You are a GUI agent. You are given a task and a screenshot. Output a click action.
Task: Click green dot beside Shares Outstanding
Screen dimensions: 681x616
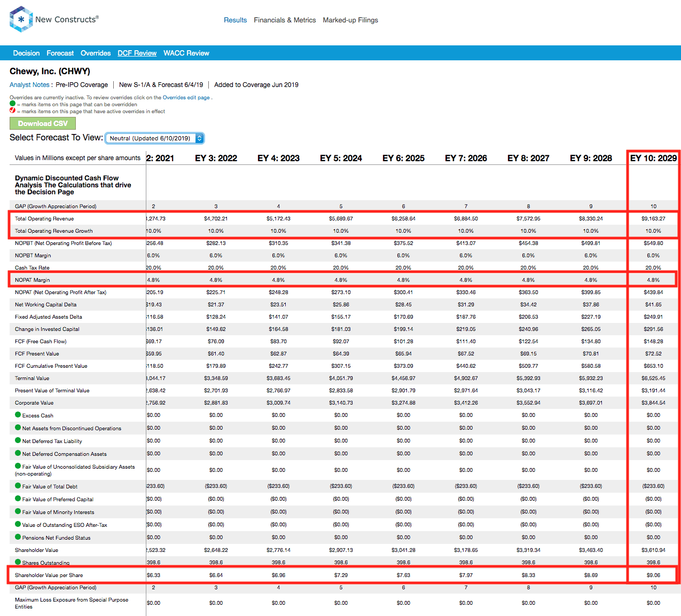coord(18,562)
